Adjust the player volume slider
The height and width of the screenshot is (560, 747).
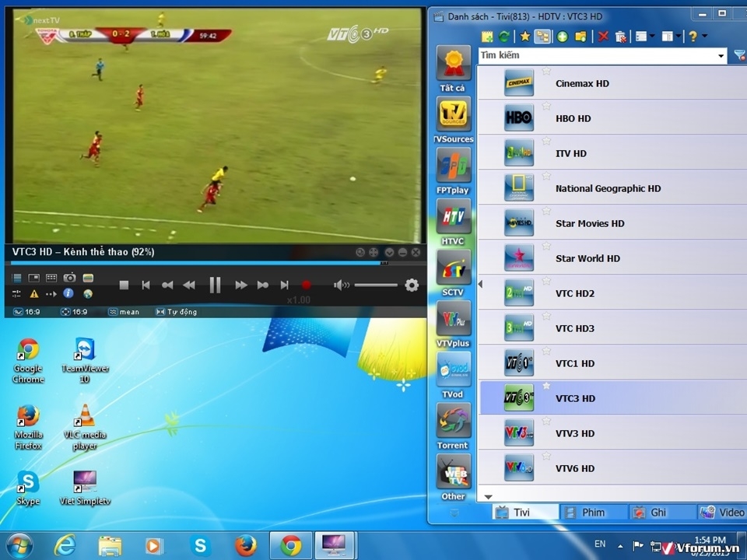(376, 285)
